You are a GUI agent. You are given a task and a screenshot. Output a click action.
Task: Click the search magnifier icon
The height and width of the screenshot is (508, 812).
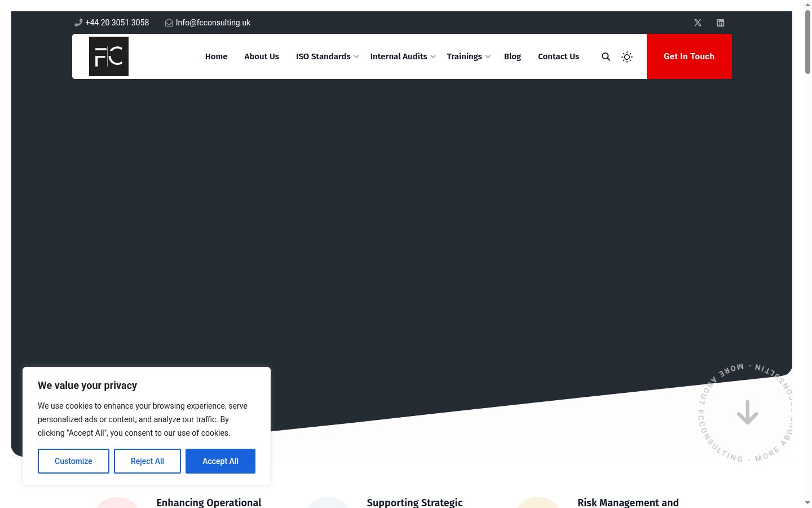click(606, 56)
